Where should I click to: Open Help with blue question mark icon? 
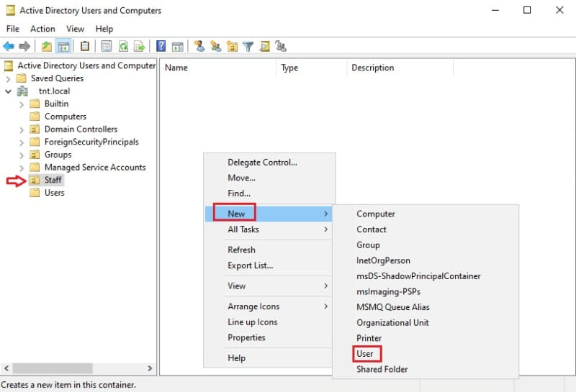(x=161, y=46)
